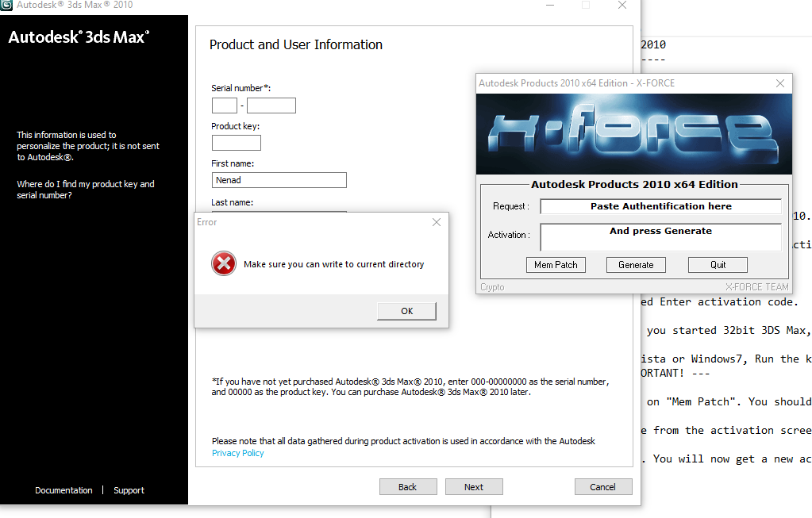Click the 'Make sure you can write' message

(333, 264)
